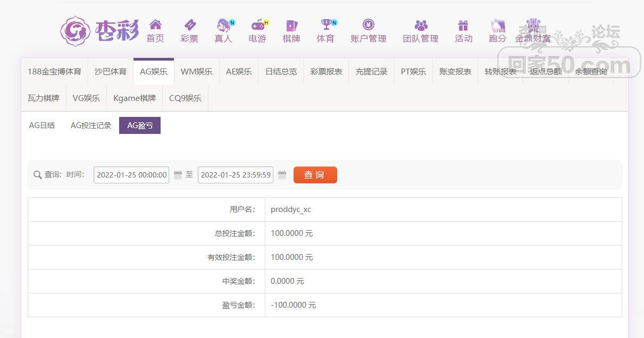This screenshot has width=644, height=338.
Task: Edit start time field 2022-01-25 00:00:00
Action: click(x=131, y=175)
